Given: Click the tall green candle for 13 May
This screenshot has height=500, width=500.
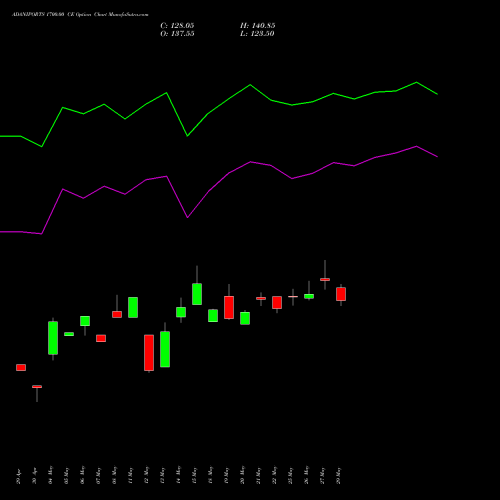Looking at the screenshot, I should [x=165, y=349].
